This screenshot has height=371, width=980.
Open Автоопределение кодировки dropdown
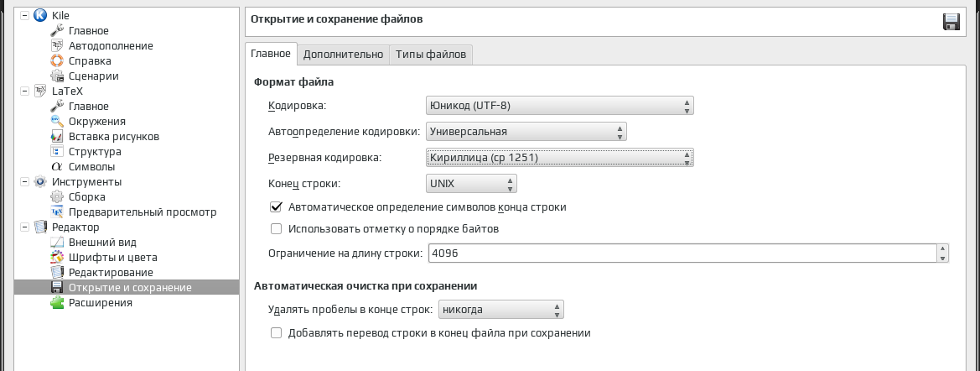pyautogui.click(x=526, y=132)
